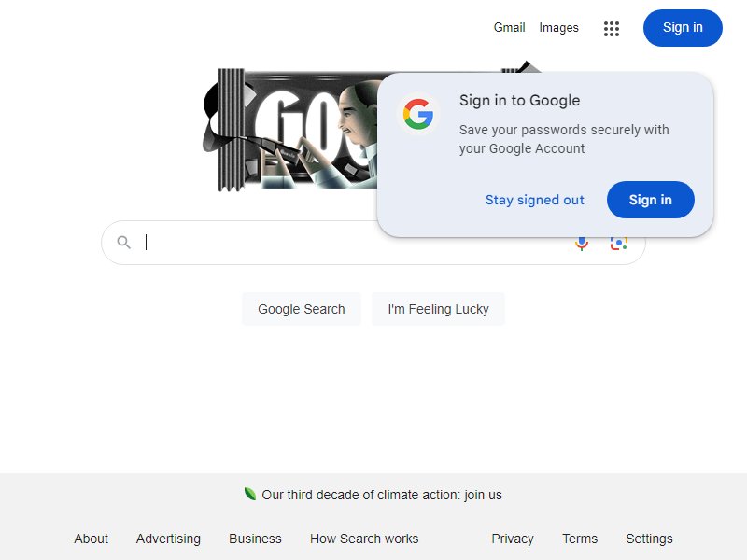
Task: Open the Gmail link
Action: (x=509, y=28)
